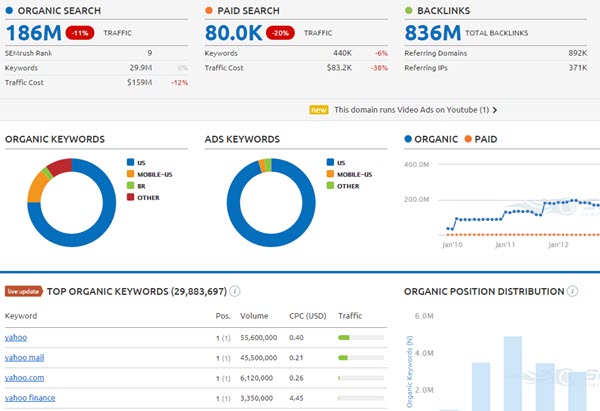Click the Keyword column header
600x411 pixels.
point(21,316)
